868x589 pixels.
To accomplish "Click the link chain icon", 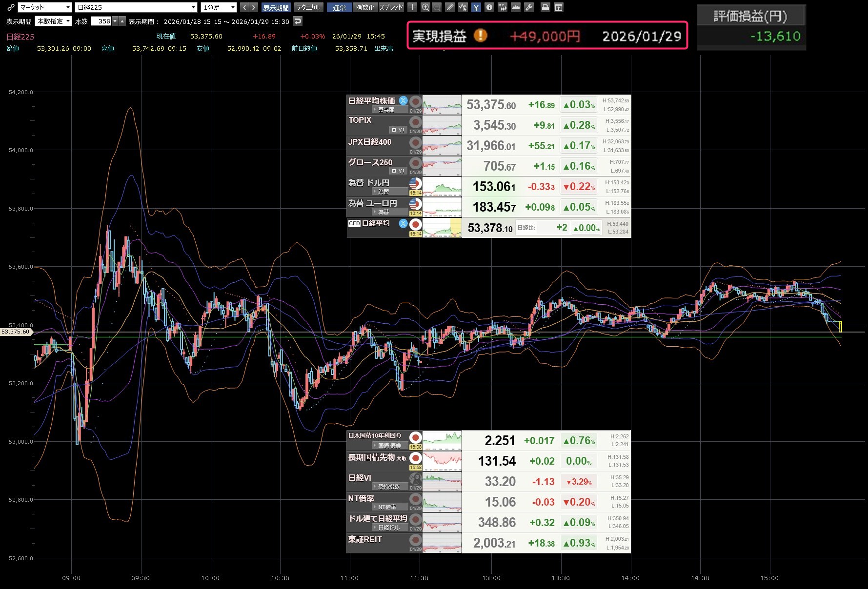I will [x=10, y=7].
